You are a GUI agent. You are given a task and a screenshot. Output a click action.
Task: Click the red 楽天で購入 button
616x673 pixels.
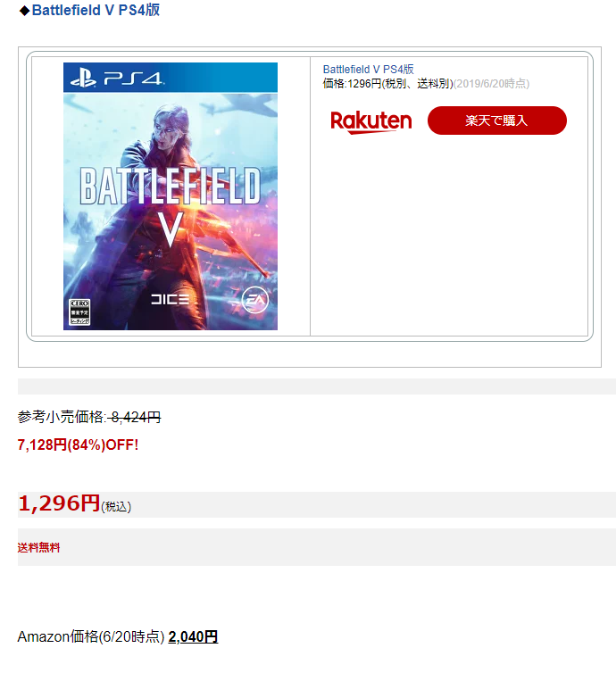(496, 120)
